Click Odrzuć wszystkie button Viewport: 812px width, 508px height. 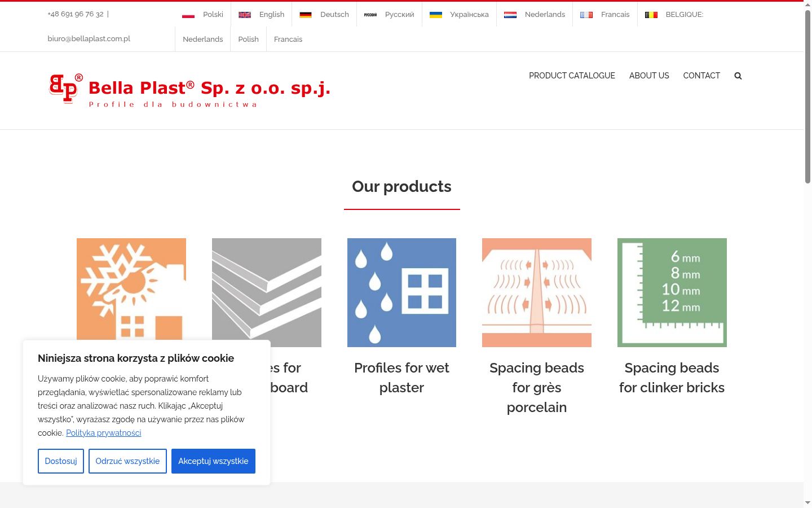127,461
